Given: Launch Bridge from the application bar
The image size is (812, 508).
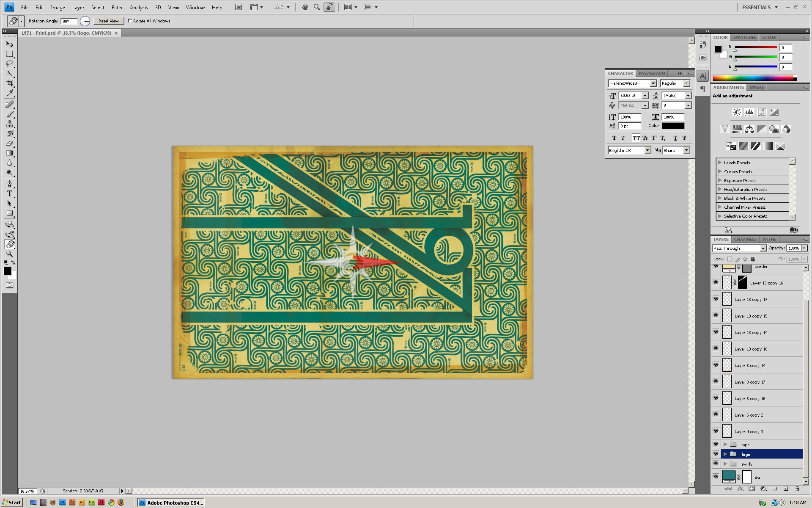Looking at the screenshot, I should coord(239,7).
